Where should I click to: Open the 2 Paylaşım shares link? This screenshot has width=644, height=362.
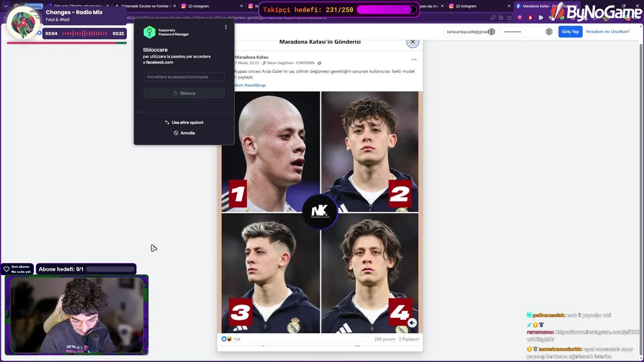[409, 339]
